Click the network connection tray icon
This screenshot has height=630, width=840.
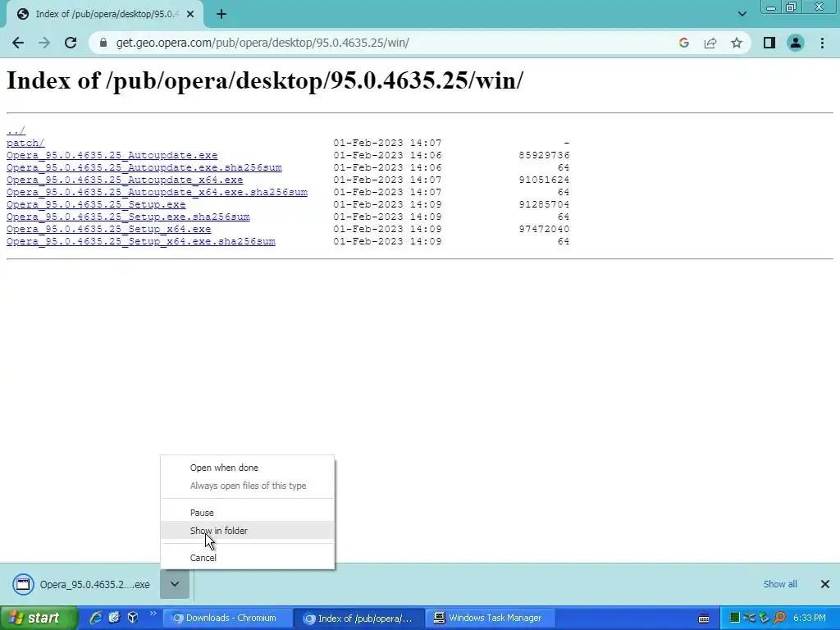pos(750,619)
